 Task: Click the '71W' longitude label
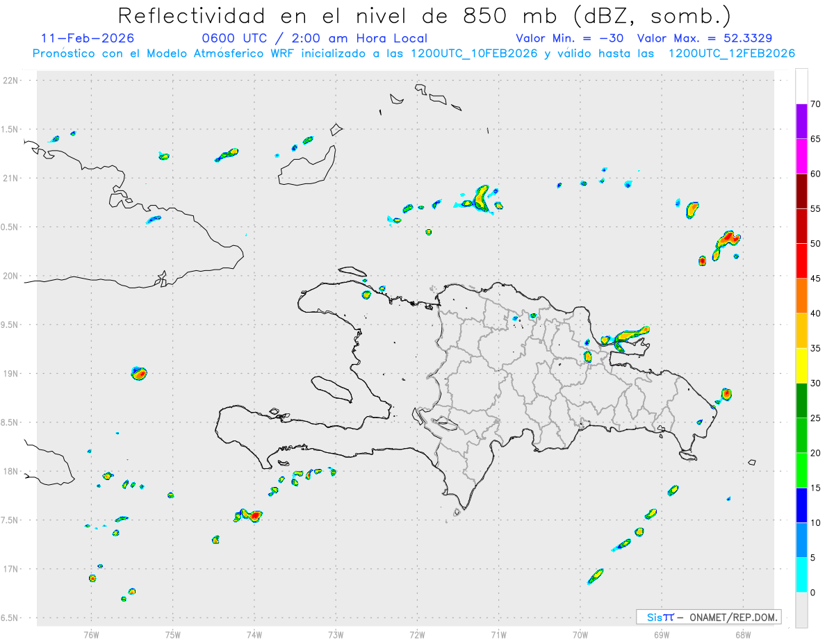tap(498, 634)
